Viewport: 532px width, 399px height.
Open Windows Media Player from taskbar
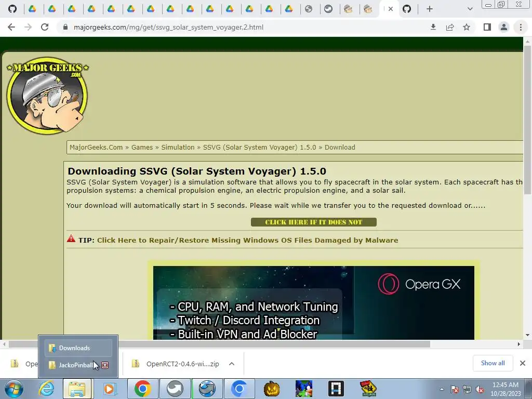click(109, 389)
